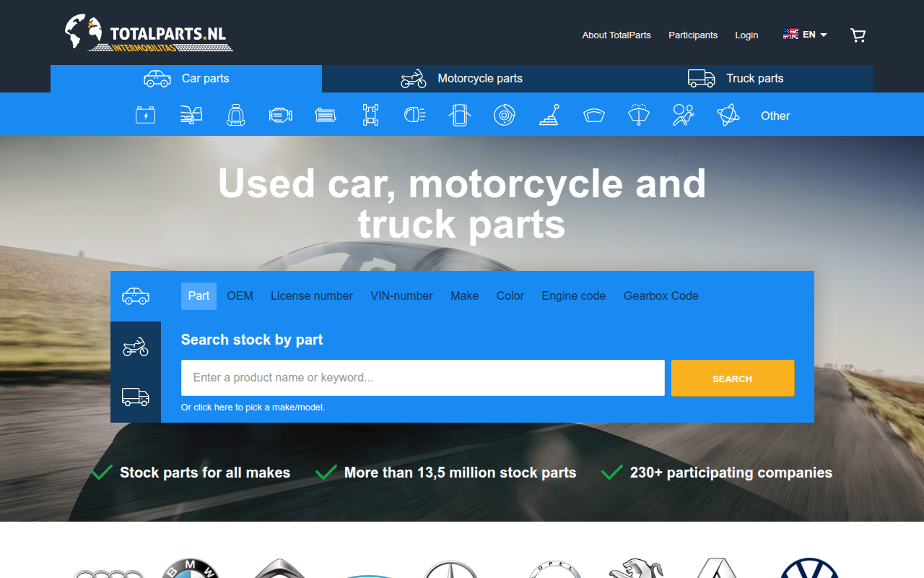This screenshot has width=924, height=578.
Task: Click 'click here to pick a make/model' link
Action: [x=253, y=407]
